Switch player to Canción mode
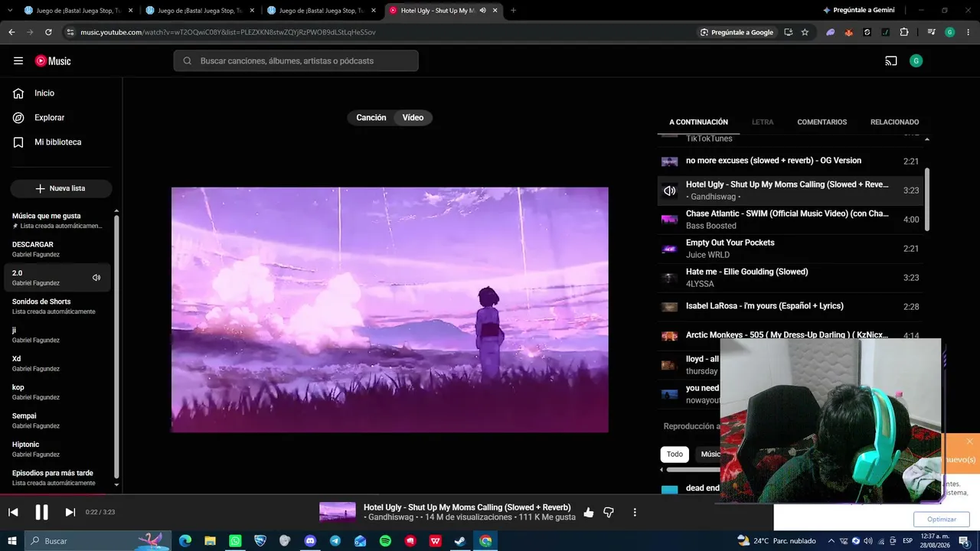The height and width of the screenshot is (551, 980). pyautogui.click(x=371, y=118)
